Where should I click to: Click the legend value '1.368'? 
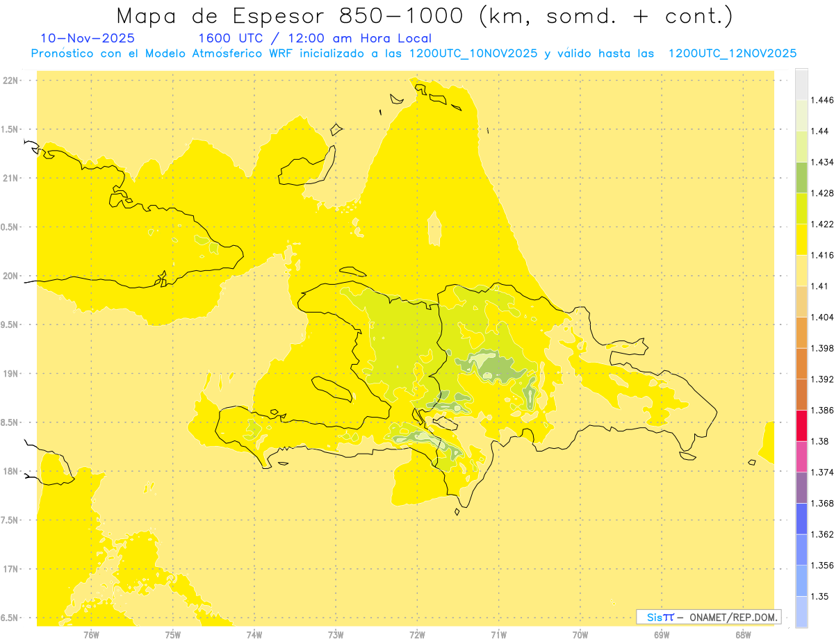(823, 504)
